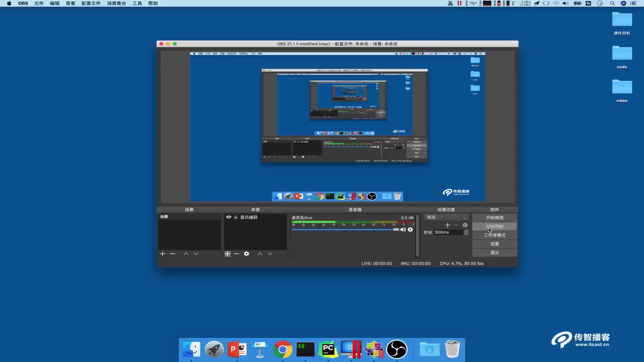Image resolution: width=644 pixels, height=362 pixels.
Task: Click the 时长 300ms duration field
Action: tap(448, 232)
